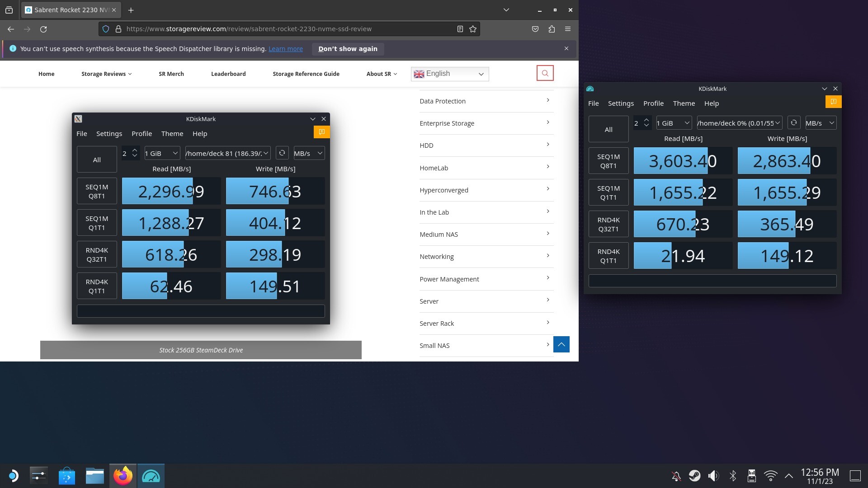Click the network/WiFi icon in taskbar

point(771,475)
